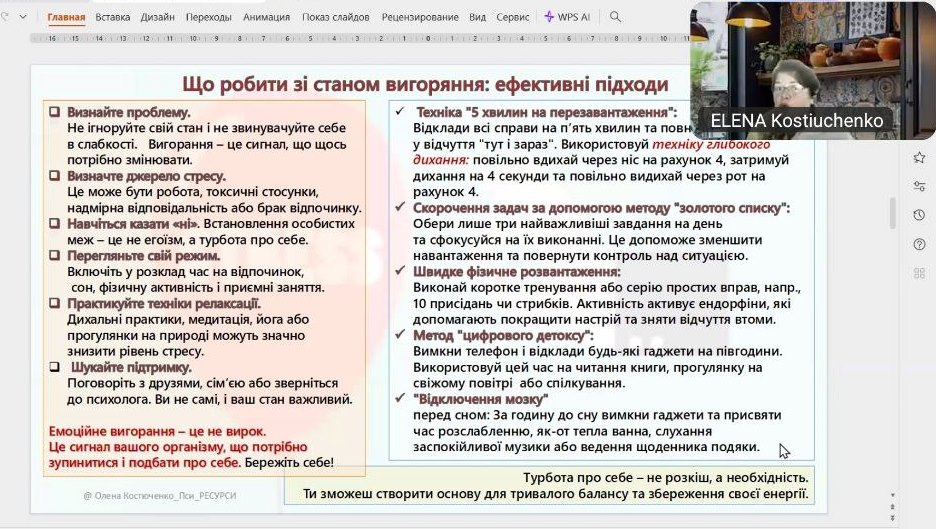Click the help question mark icon
Screen dimensions: 936x529
[x=919, y=244]
